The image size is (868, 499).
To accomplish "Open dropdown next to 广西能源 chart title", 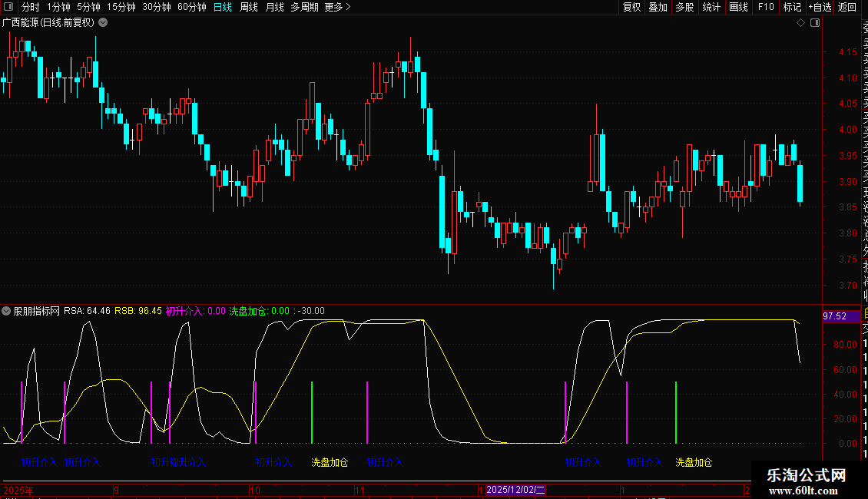I will [103, 23].
